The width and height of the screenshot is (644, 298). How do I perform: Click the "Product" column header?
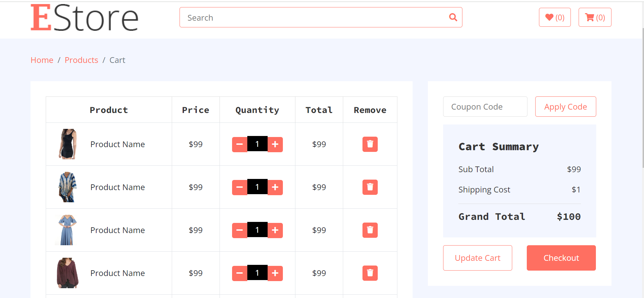tap(109, 110)
